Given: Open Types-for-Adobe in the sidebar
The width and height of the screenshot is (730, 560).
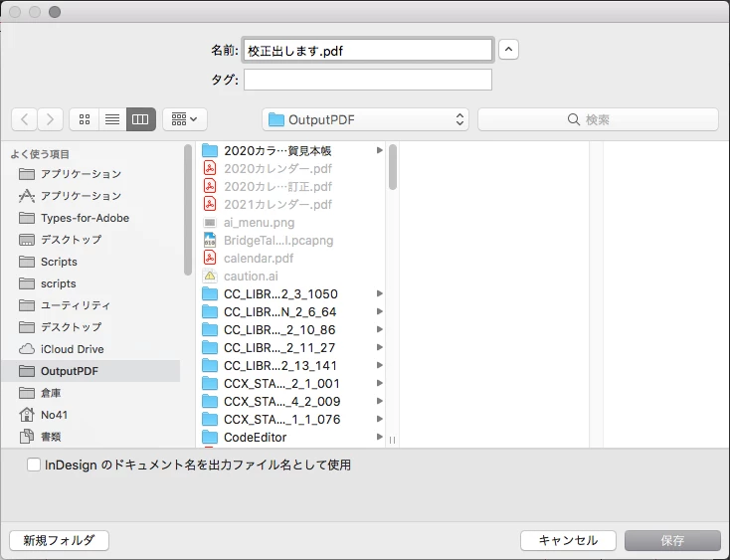Looking at the screenshot, I should coord(91,218).
